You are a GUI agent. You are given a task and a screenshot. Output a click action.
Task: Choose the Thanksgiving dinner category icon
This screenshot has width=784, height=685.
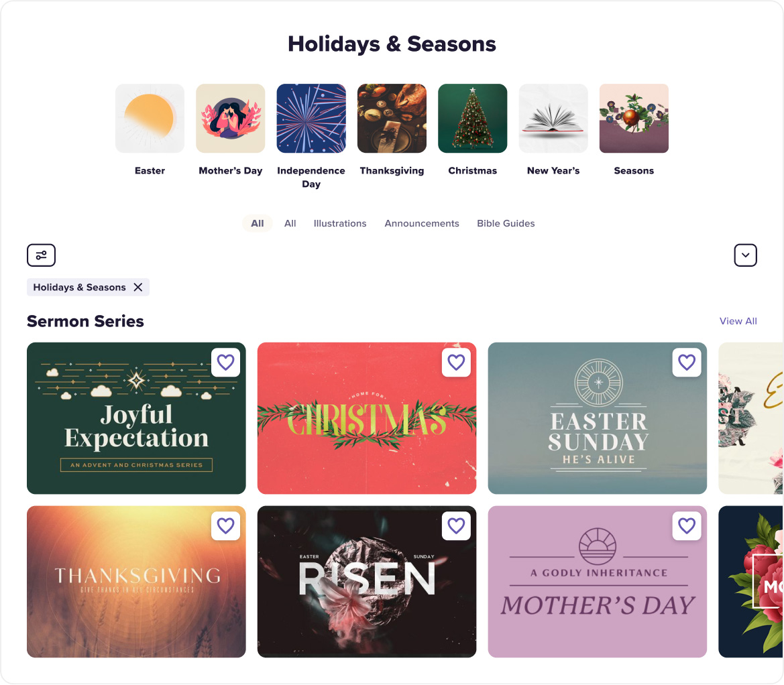392,119
